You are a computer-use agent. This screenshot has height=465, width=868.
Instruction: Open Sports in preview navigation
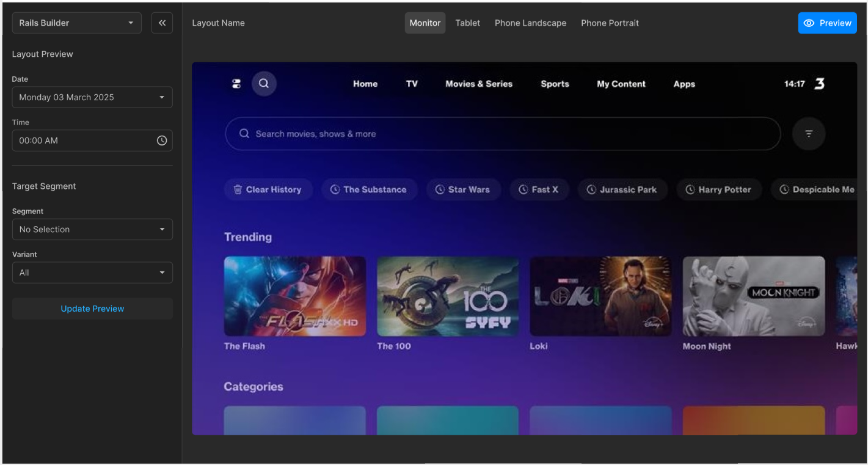(x=555, y=84)
